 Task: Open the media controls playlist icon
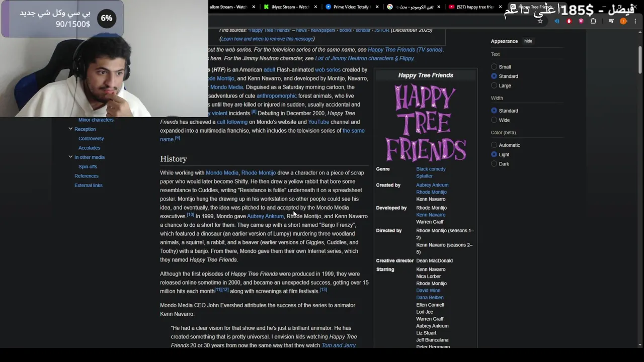pyautogui.click(x=611, y=21)
